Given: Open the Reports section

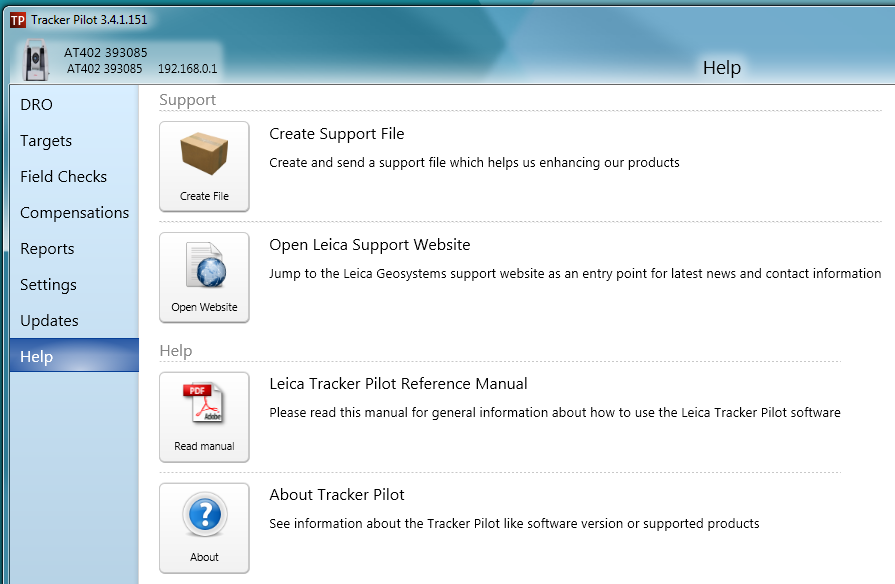Looking at the screenshot, I should tap(46, 248).
